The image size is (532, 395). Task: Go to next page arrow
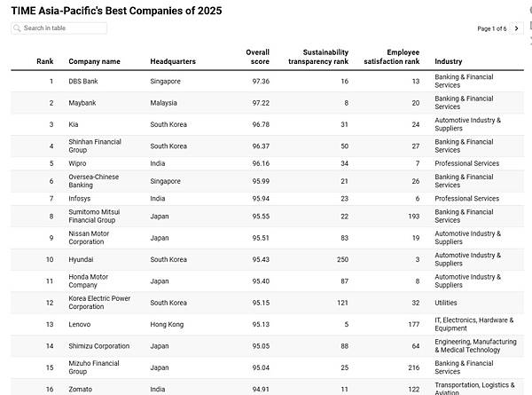pyautogui.click(x=516, y=28)
